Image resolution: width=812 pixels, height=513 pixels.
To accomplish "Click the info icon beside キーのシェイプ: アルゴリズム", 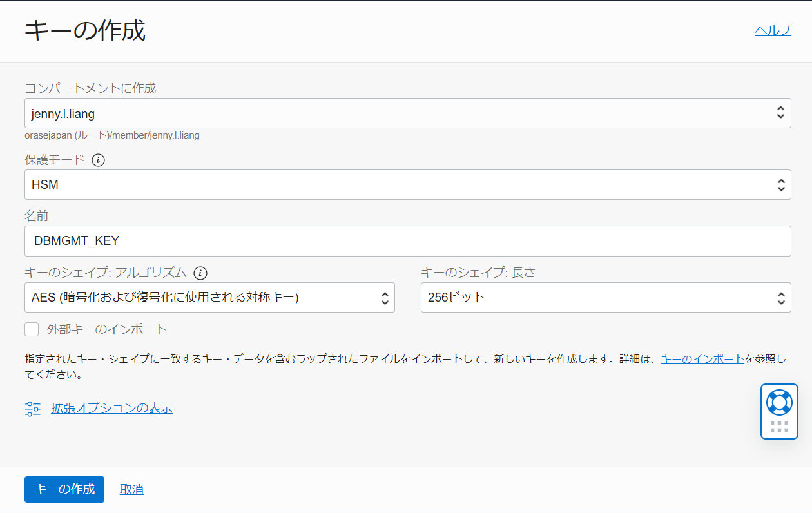I will (x=200, y=273).
